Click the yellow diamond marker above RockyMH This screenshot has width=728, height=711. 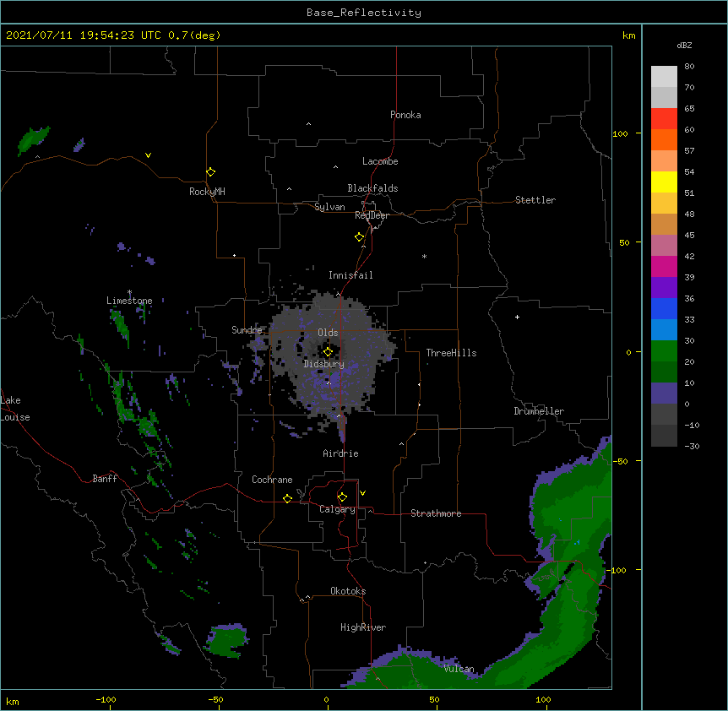pos(210,171)
